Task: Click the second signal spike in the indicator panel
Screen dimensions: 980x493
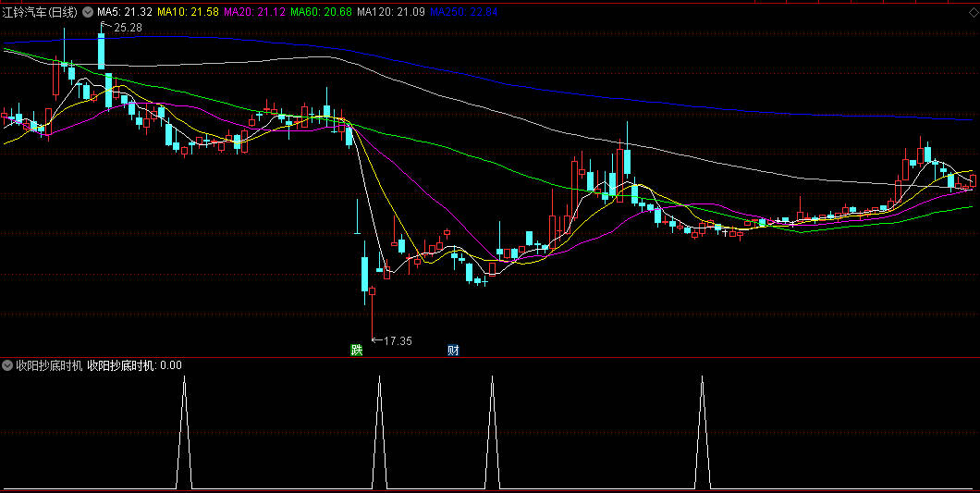Action: (379, 432)
